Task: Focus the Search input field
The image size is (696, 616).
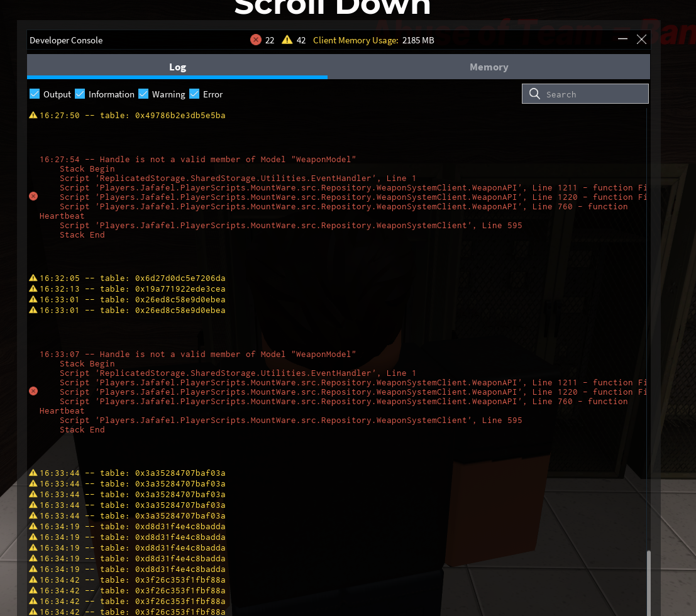Action: [591, 94]
